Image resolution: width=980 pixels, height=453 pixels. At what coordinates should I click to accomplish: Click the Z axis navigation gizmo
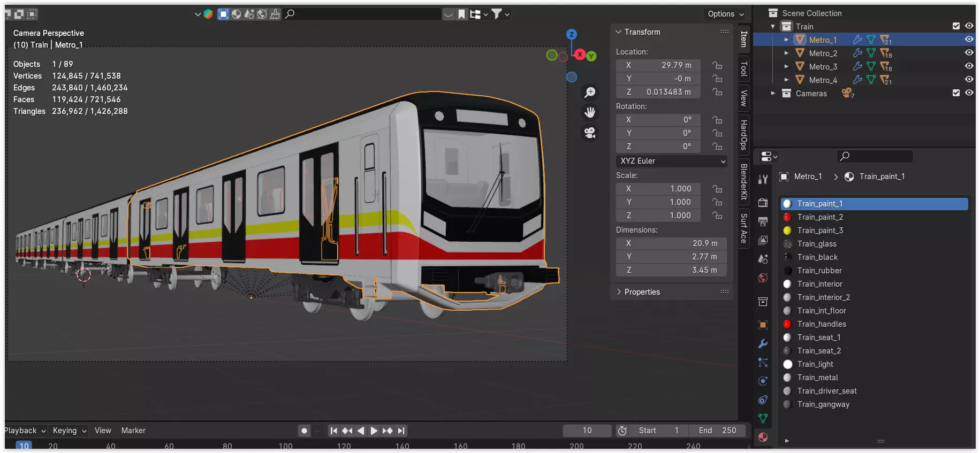[572, 34]
